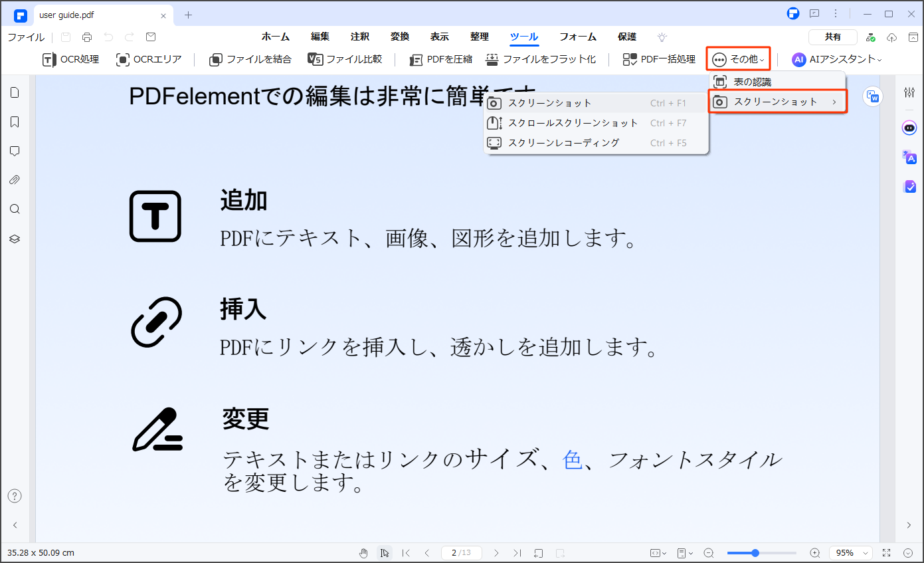Collapse the ribbon toolbar with the top-right icon
This screenshot has width=924, height=563.
913,37
